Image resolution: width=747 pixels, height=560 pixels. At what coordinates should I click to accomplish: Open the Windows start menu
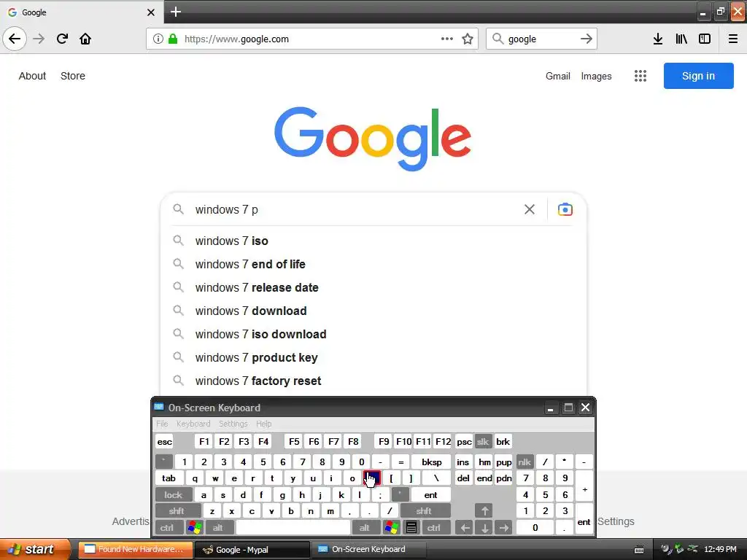pos(34,550)
